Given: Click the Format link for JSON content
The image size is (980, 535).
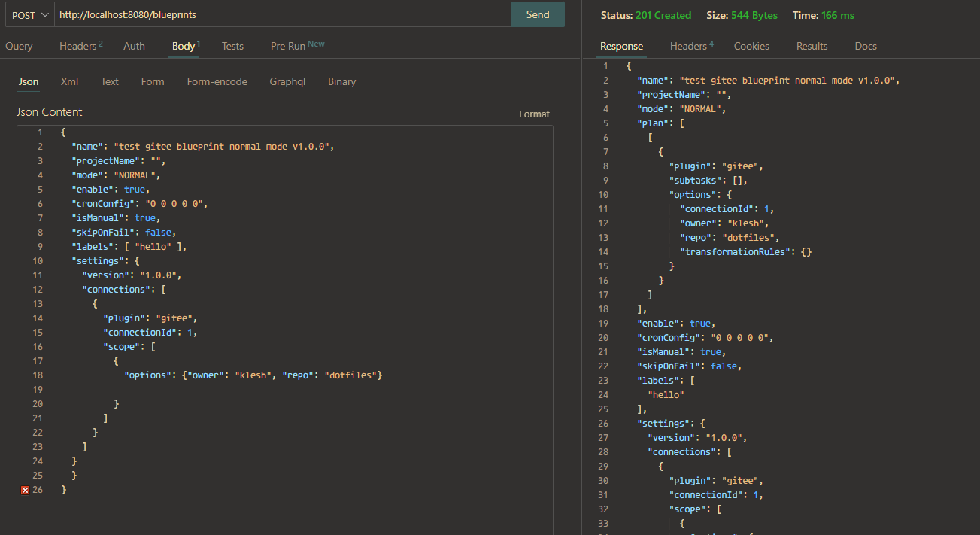Looking at the screenshot, I should (x=534, y=114).
